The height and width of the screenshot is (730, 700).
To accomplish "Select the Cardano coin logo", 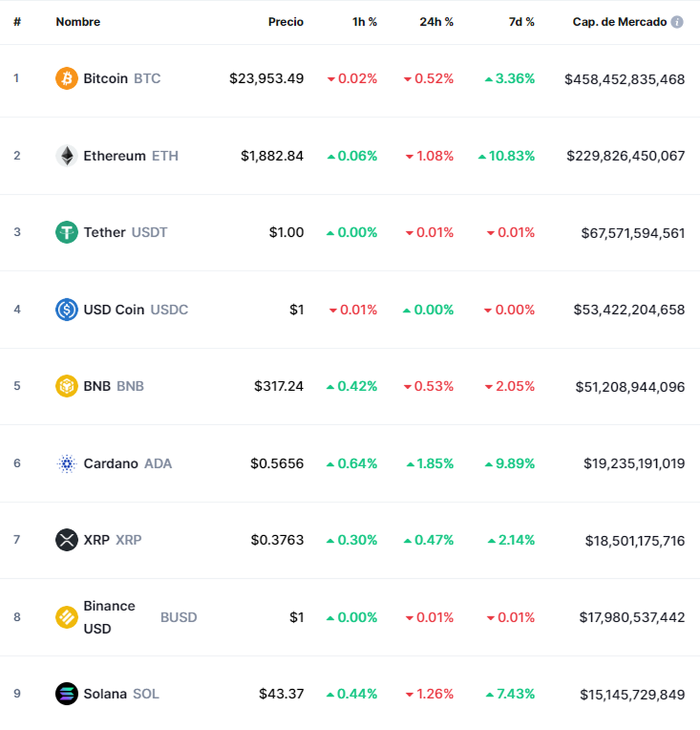I will [x=66, y=463].
